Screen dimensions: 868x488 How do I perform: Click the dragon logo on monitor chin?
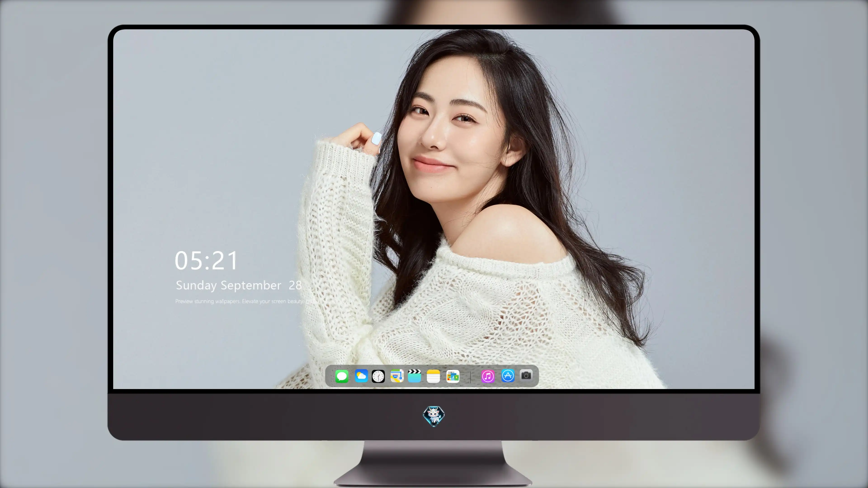pos(434,416)
